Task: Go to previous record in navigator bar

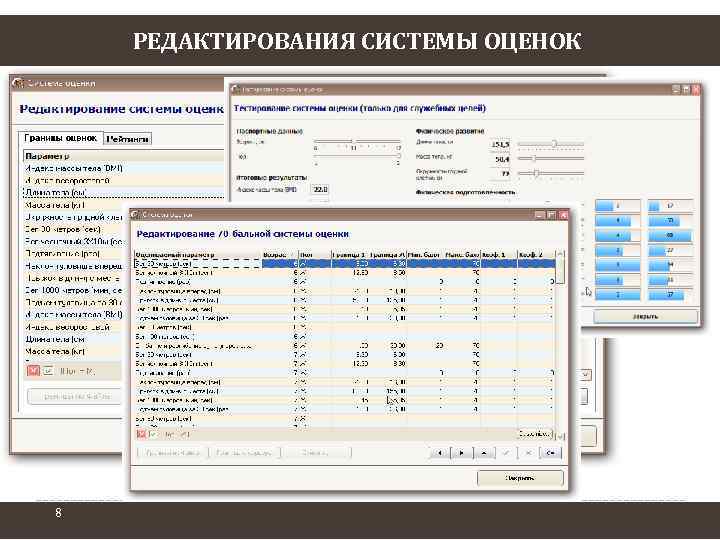Action: click(x=439, y=453)
